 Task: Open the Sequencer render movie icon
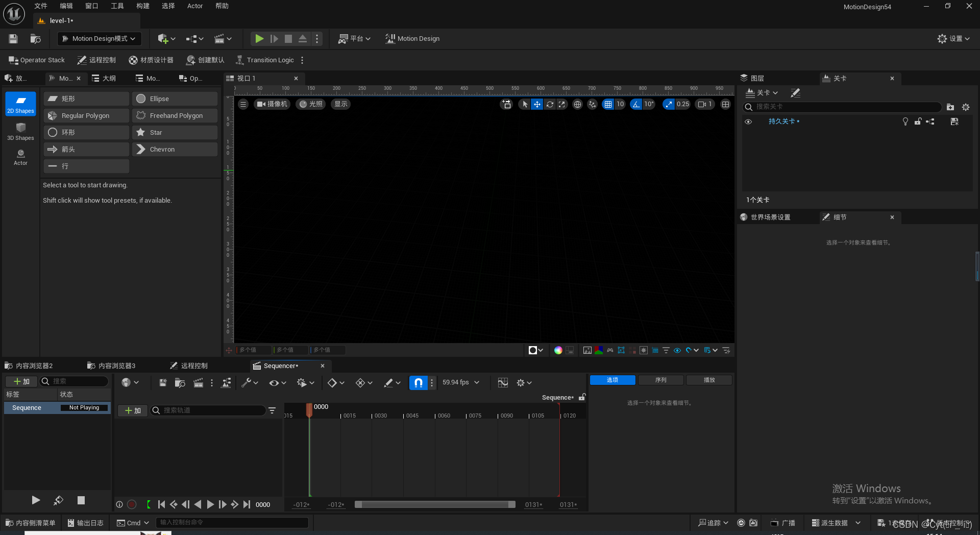[197, 382]
